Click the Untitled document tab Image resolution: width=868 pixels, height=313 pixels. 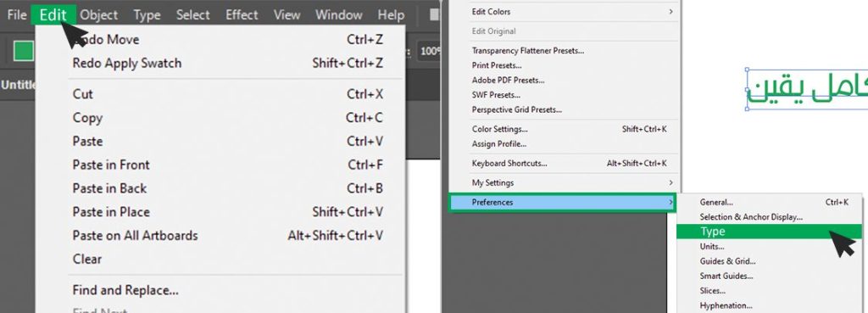pyautogui.click(x=19, y=85)
